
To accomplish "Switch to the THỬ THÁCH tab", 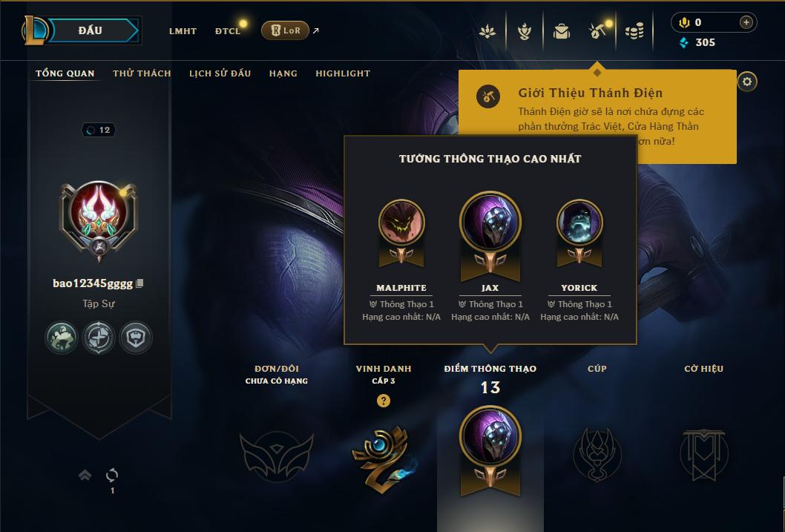I will [142, 73].
